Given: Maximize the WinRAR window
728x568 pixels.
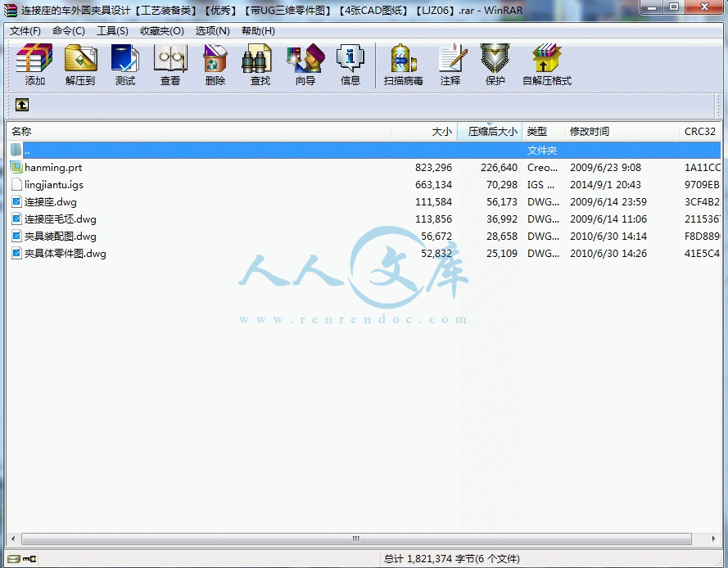Looking at the screenshot, I should [x=674, y=7].
